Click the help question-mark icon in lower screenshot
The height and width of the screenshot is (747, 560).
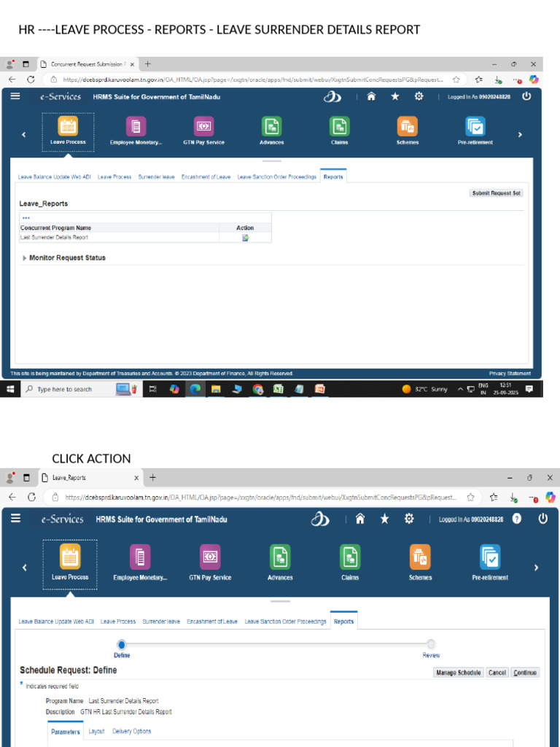click(517, 519)
